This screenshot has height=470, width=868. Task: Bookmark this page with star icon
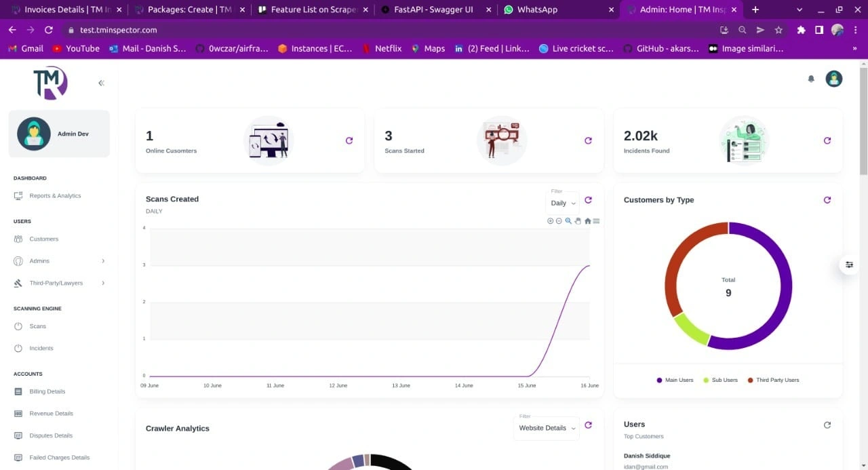tap(778, 30)
